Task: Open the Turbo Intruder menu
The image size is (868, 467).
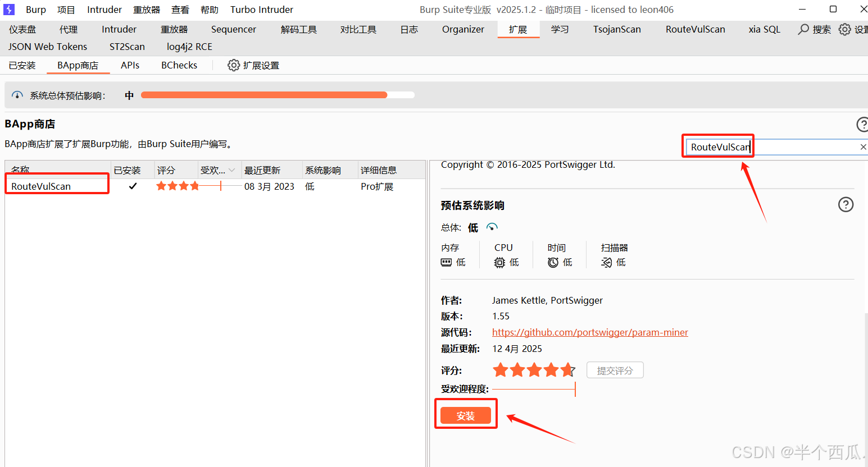Action: [262, 10]
